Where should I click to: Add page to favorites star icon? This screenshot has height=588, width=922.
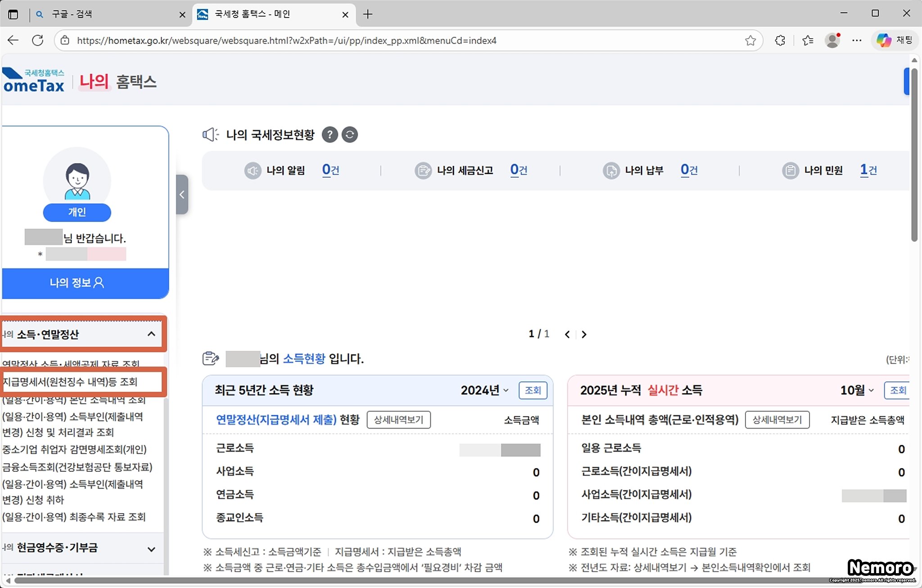coord(750,41)
